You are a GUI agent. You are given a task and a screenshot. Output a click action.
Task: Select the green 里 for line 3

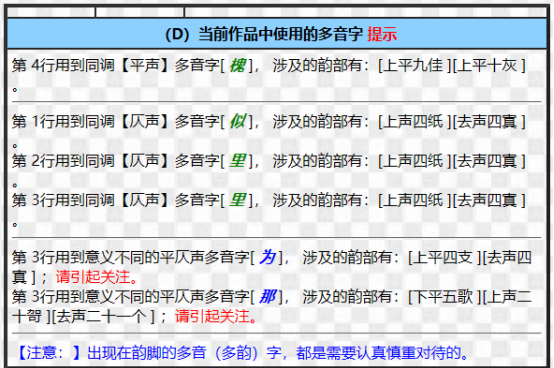(237, 200)
